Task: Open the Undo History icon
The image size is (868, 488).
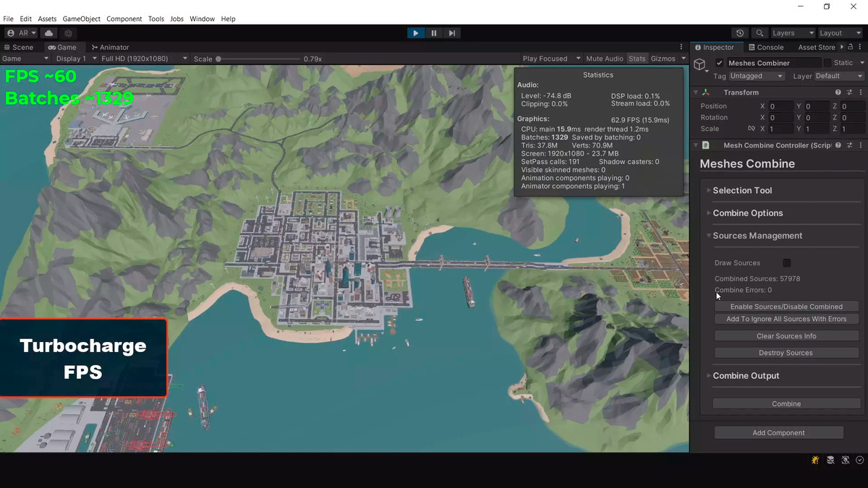Action: [x=739, y=33]
